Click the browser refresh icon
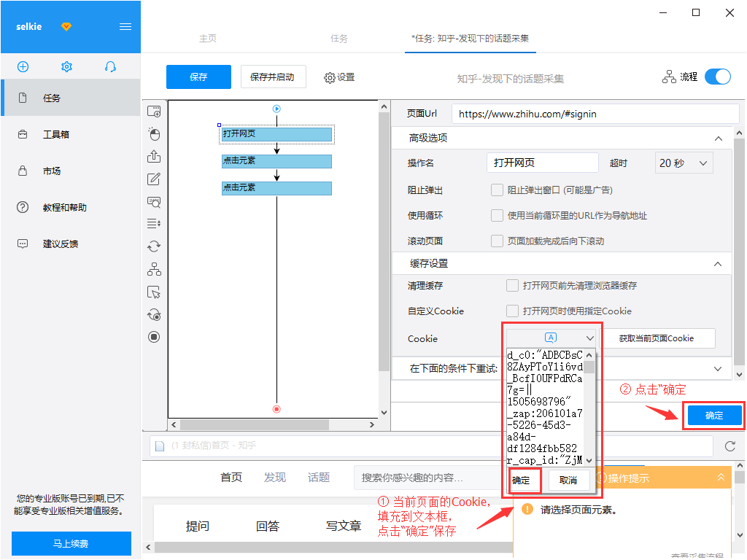 (x=729, y=446)
